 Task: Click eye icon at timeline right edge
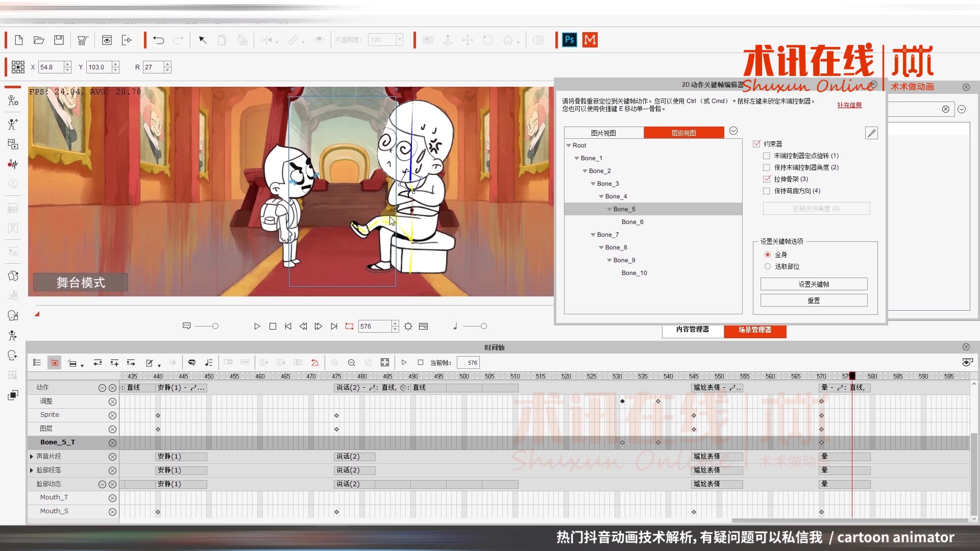tap(967, 363)
